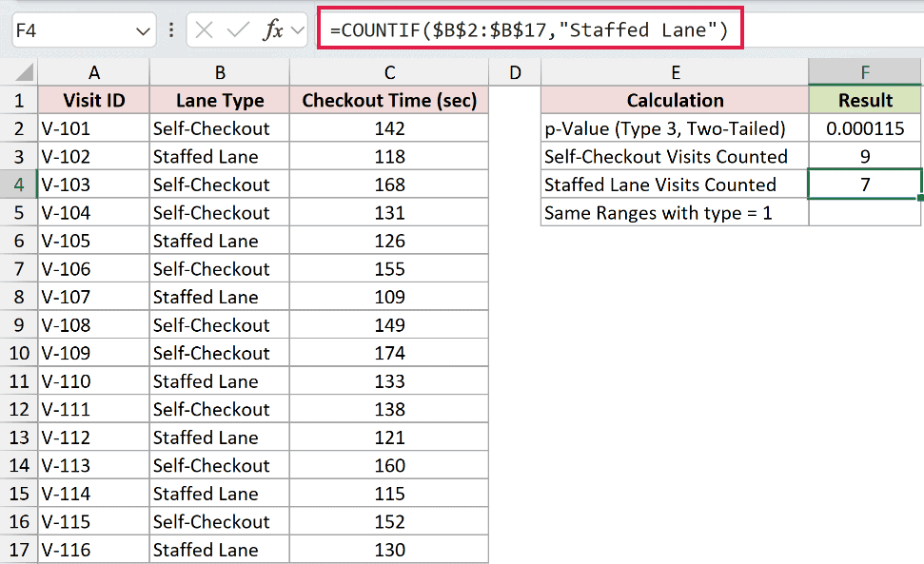Select row 4 header
The width and height of the screenshot is (924, 564).
19,185
